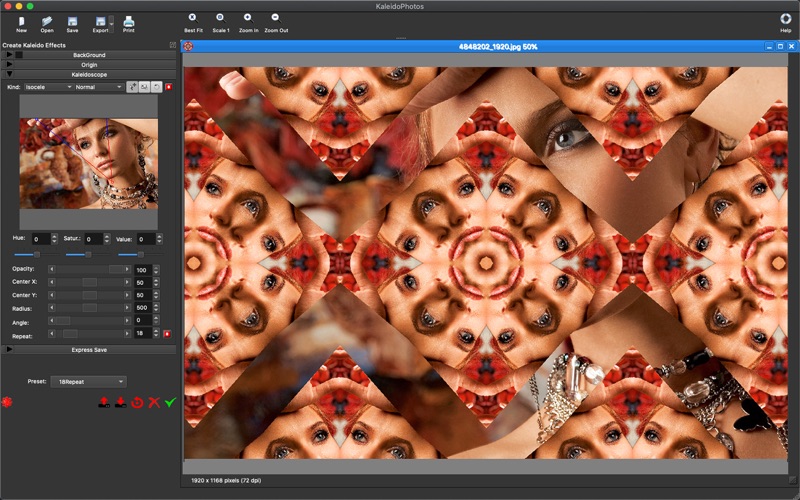Apply the effect with the green checkmark
The image size is (800, 500).
pyautogui.click(x=170, y=403)
